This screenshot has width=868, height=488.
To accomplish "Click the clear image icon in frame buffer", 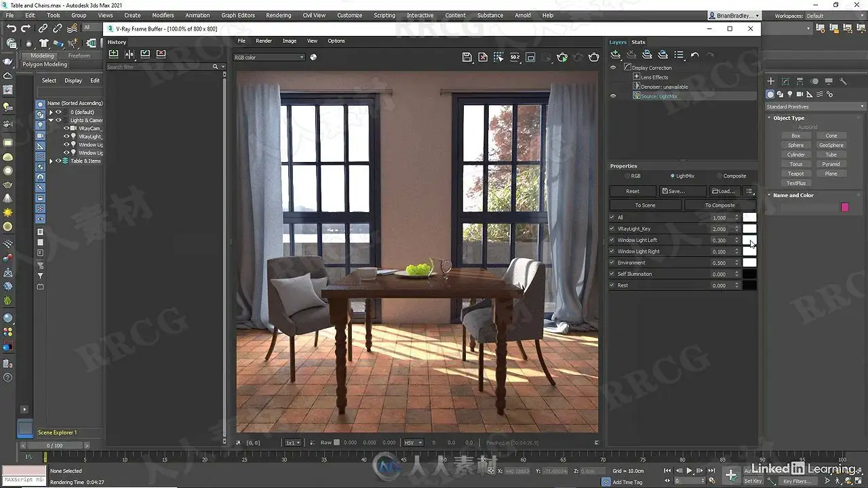I will (483, 58).
